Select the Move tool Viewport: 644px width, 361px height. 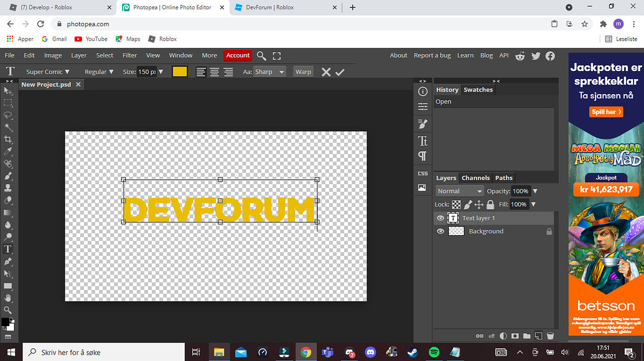[x=8, y=90]
